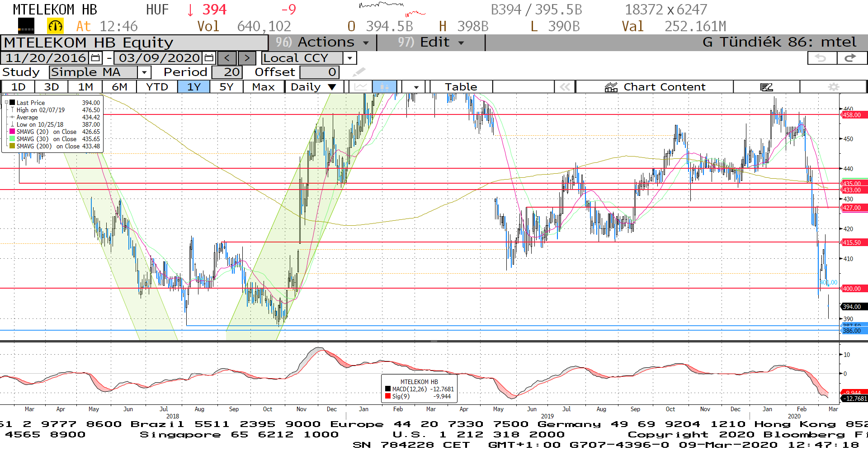868x470 pixels.
Task: Click the yellow gauge icon near time
Action: coord(55,26)
